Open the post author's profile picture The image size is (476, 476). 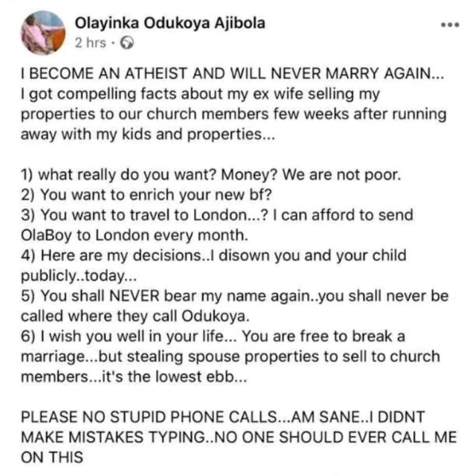(x=44, y=33)
